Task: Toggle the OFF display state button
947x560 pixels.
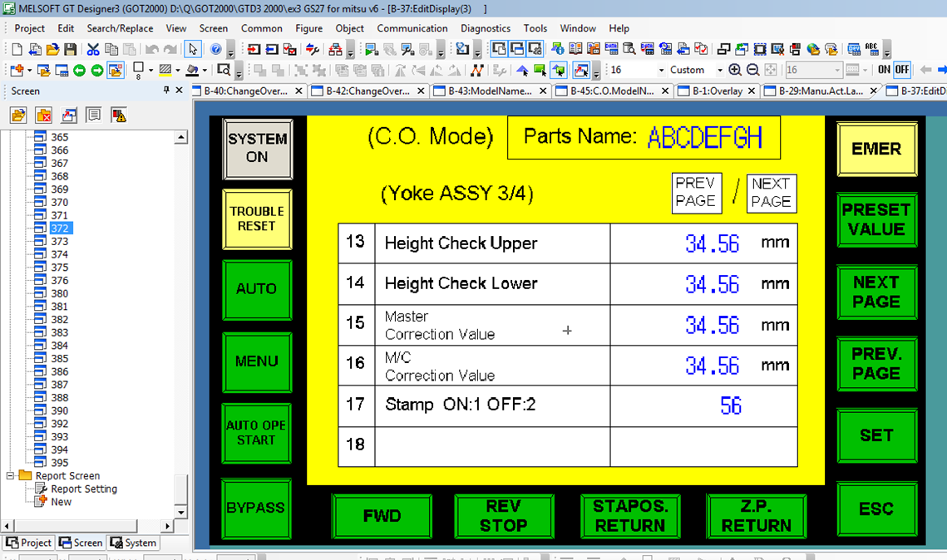Action: point(902,70)
